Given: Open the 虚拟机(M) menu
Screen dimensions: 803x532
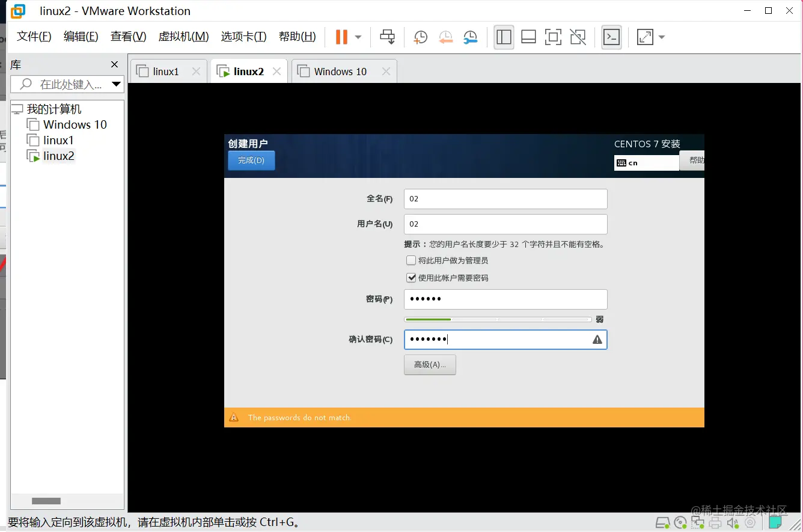Looking at the screenshot, I should click(184, 36).
